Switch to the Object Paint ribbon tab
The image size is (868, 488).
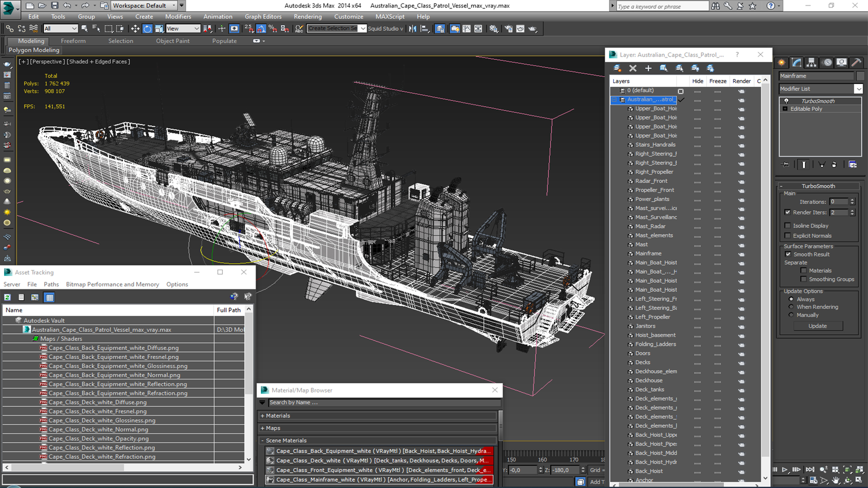point(173,41)
